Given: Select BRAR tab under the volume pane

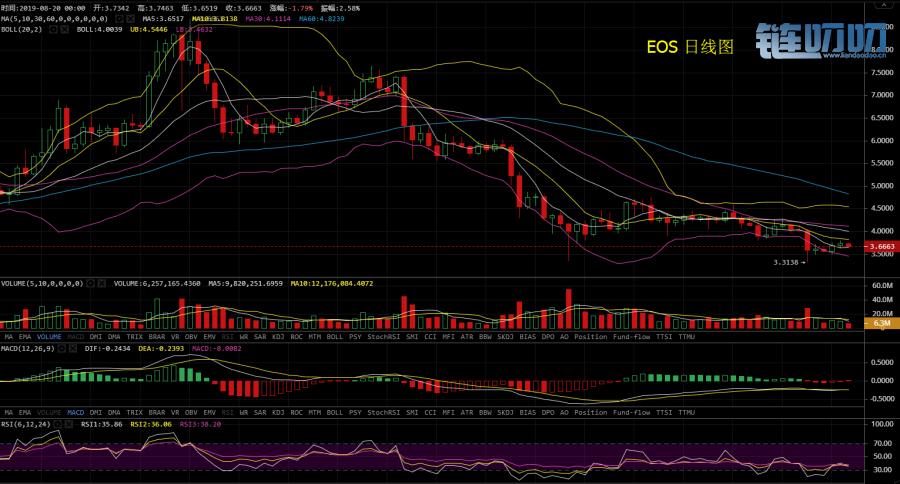Looking at the screenshot, I should click(157, 337).
